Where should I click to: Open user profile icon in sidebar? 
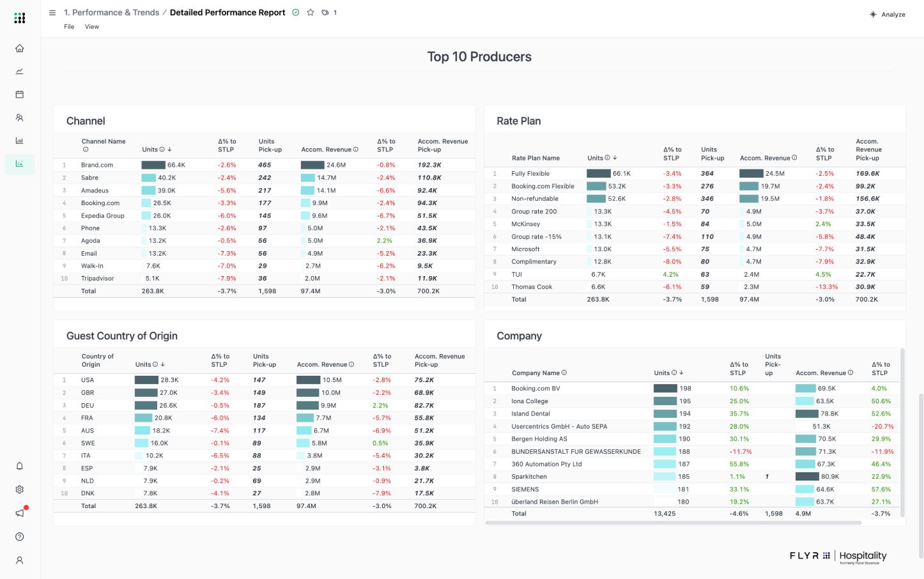[20, 560]
